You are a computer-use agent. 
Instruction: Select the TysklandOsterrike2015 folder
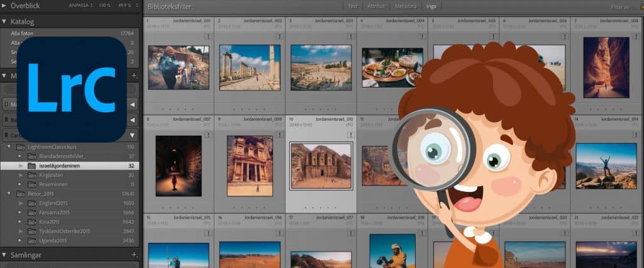tap(70, 231)
